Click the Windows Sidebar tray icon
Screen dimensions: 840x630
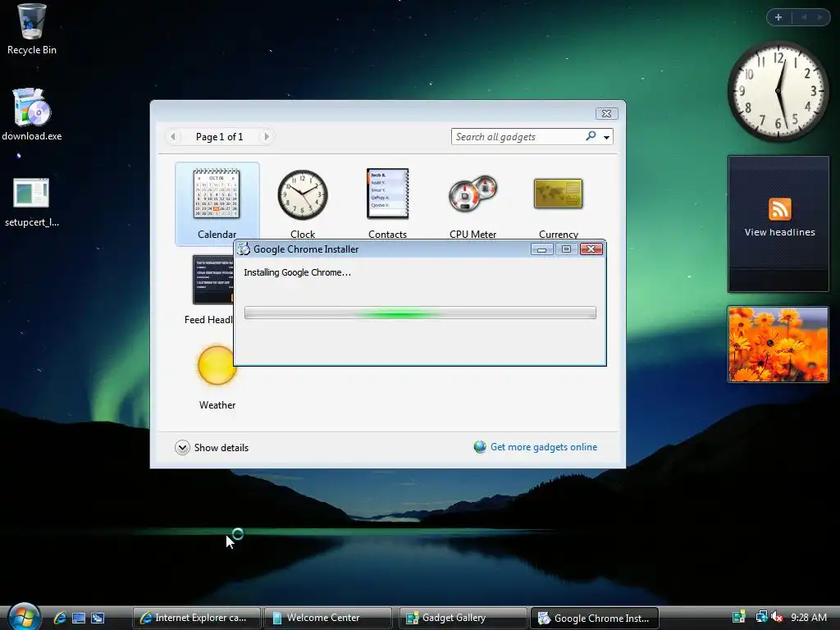pyautogui.click(x=739, y=617)
